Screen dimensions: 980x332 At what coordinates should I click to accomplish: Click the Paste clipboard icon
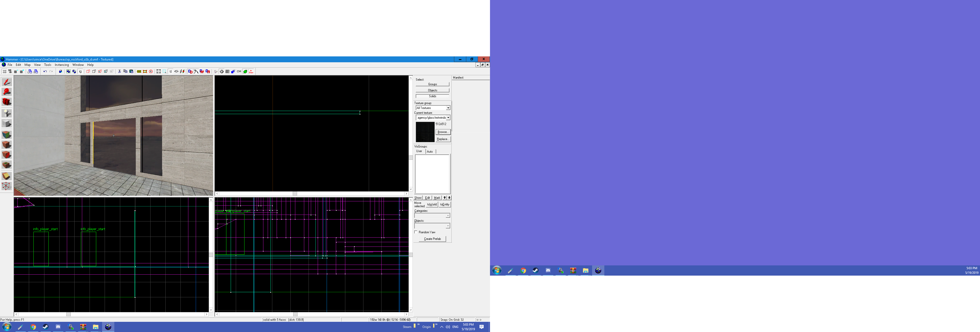(x=131, y=71)
